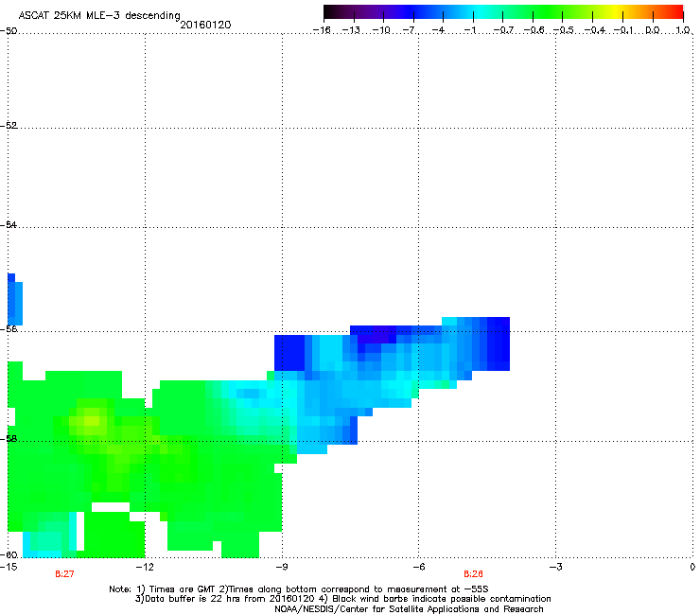Click the '1.0' label on the color scale

coord(683,30)
